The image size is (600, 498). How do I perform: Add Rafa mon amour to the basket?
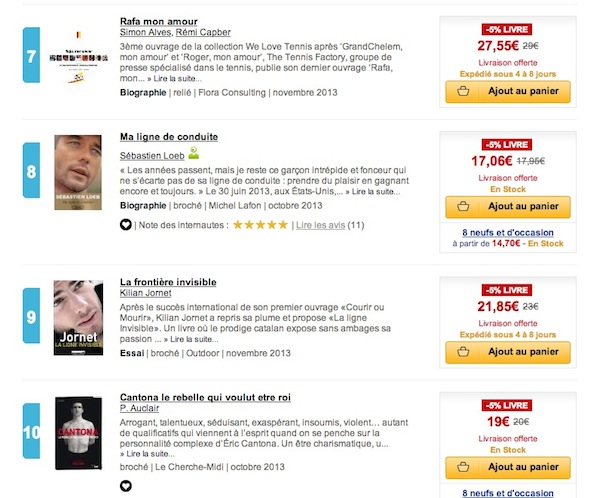tap(507, 92)
